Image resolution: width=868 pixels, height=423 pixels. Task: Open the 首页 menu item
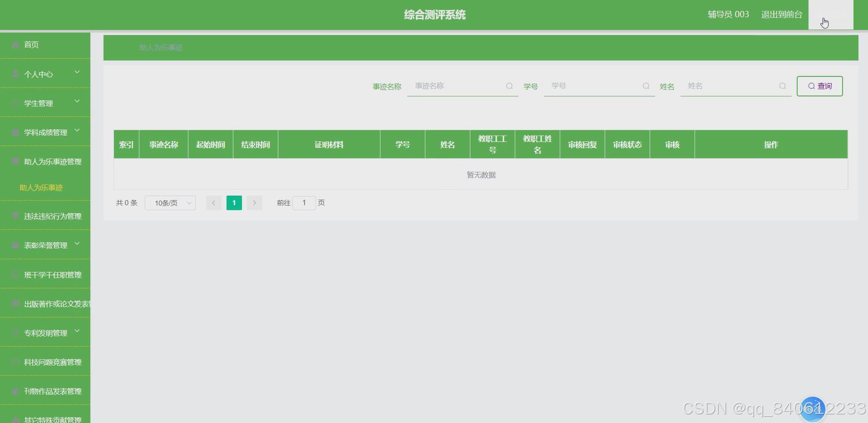click(31, 44)
